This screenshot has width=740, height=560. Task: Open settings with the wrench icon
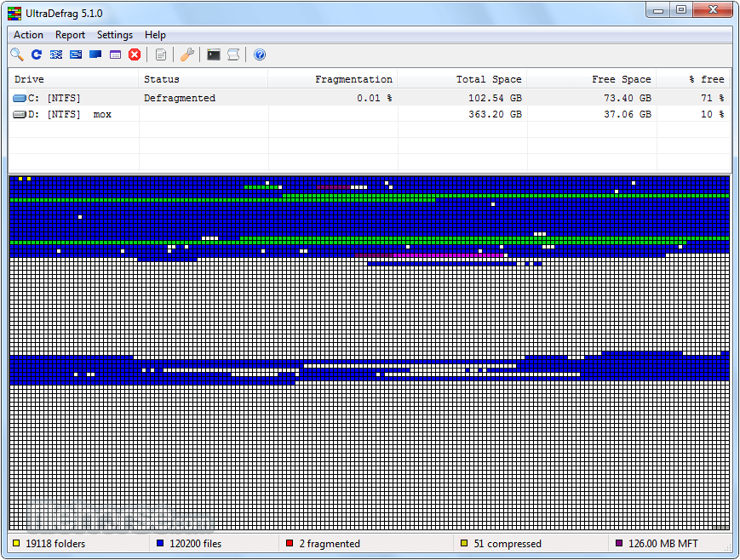[x=186, y=54]
